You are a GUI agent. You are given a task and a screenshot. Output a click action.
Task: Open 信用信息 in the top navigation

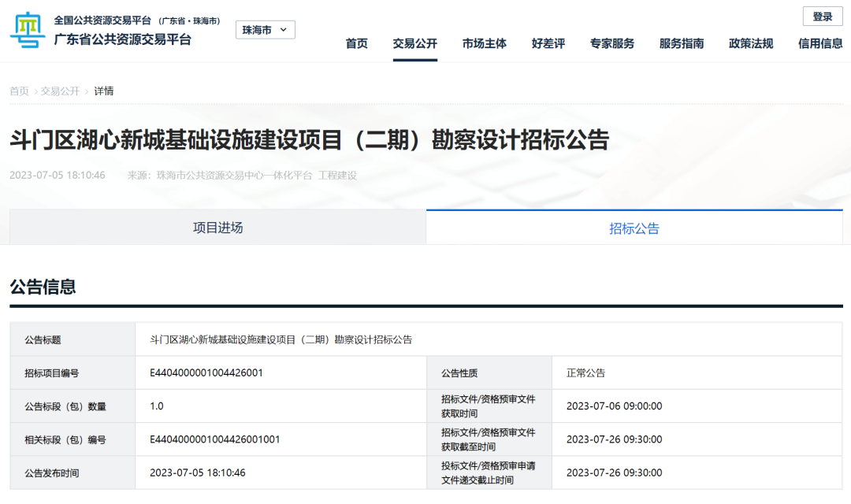(x=819, y=43)
